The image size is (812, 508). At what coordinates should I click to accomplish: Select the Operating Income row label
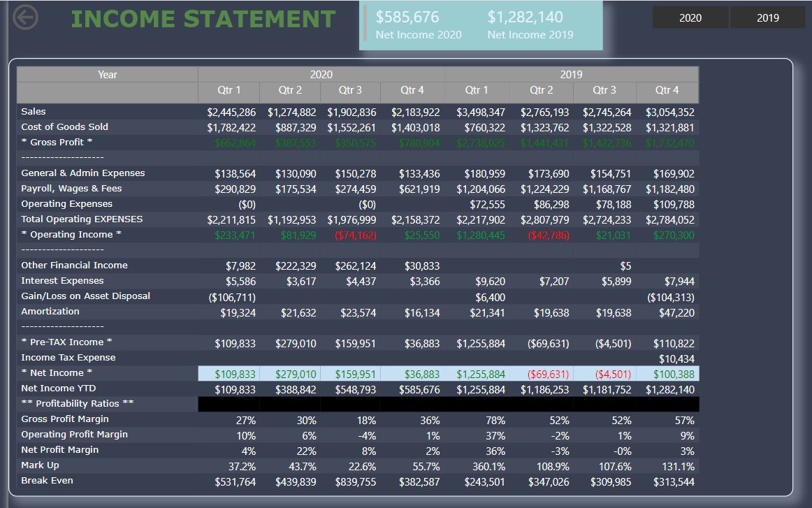click(x=71, y=235)
